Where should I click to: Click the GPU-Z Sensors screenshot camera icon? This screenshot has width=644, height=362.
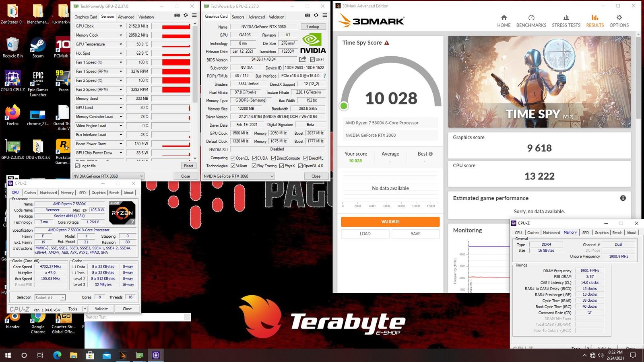click(x=177, y=15)
